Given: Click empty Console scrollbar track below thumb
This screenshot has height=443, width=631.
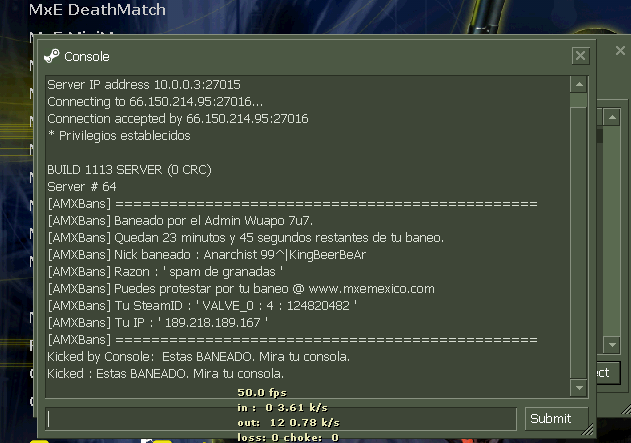Looking at the screenshot, I should 579,243.
